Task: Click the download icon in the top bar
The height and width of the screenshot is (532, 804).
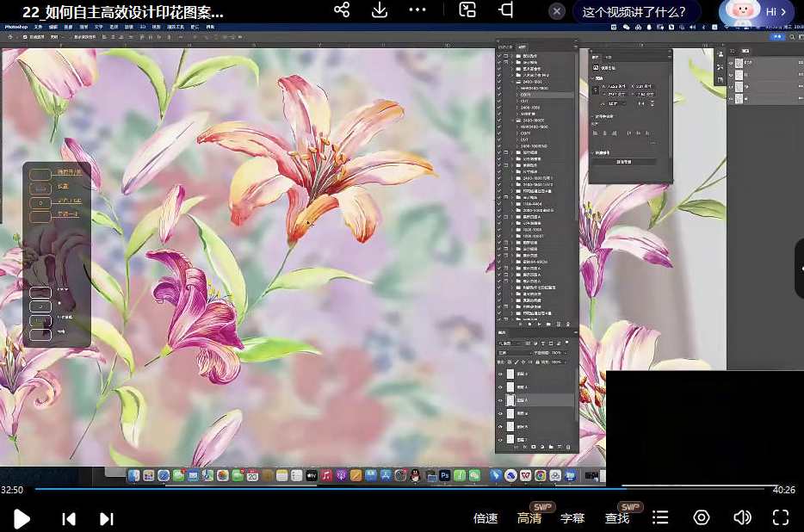Action: [x=380, y=10]
